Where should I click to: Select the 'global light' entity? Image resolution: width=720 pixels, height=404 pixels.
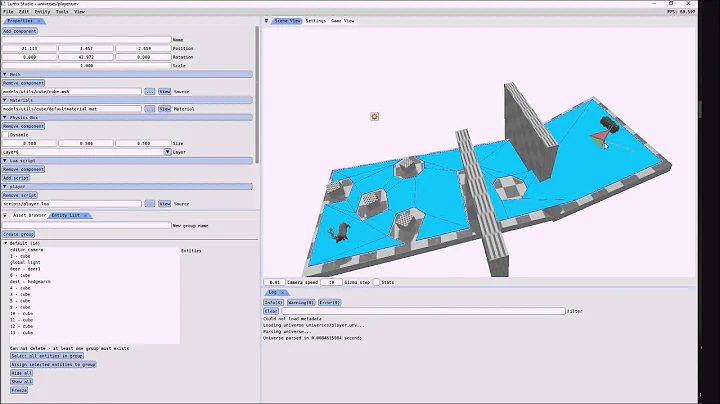coord(25,263)
